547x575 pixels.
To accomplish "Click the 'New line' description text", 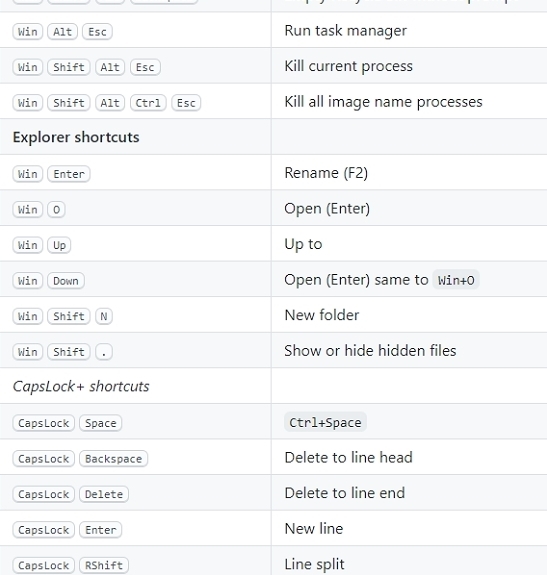I will coord(314,529).
